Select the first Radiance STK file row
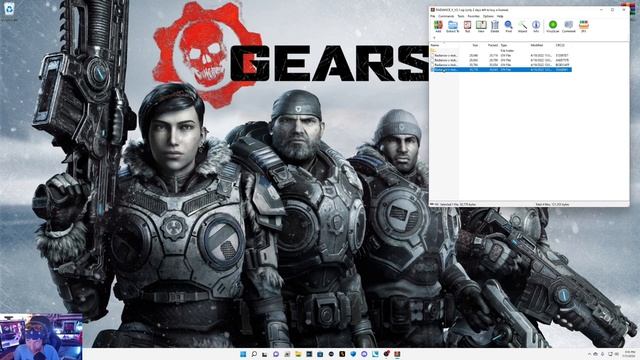This screenshot has width=640, height=360. [501, 55]
